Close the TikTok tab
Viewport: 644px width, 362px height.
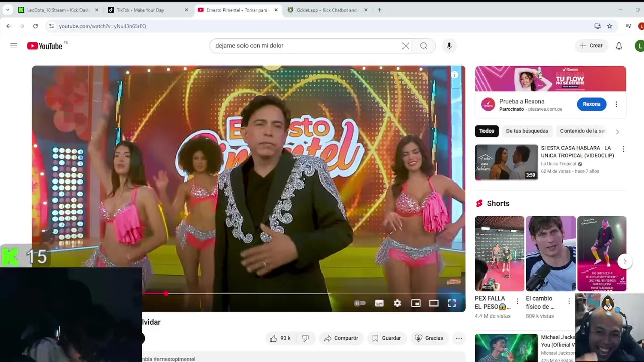click(186, 10)
